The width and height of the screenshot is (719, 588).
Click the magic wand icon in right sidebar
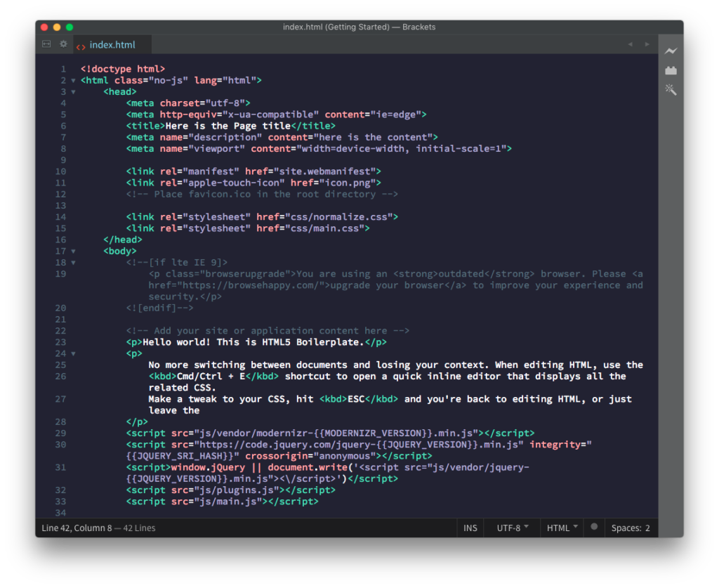(x=671, y=89)
